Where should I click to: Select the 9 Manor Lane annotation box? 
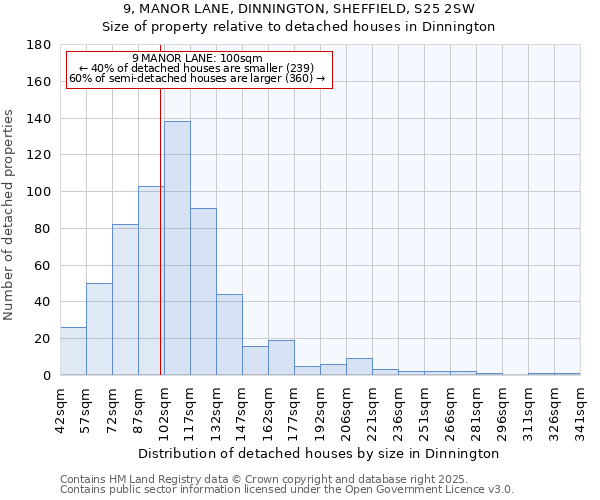198,68
